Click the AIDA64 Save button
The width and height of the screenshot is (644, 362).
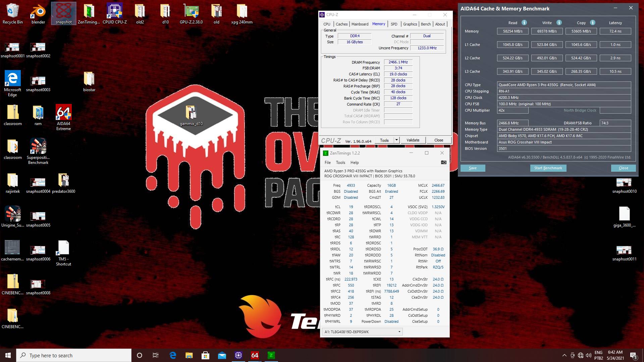point(472,168)
